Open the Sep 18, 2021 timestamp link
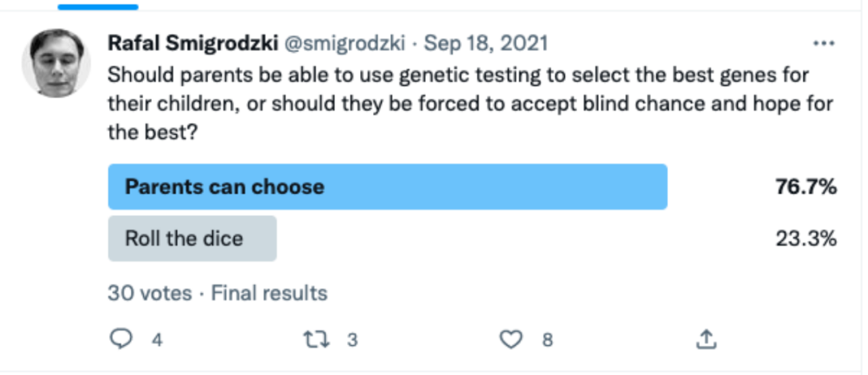The height and width of the screenshot is (375, 868). (x=485, y=43)
